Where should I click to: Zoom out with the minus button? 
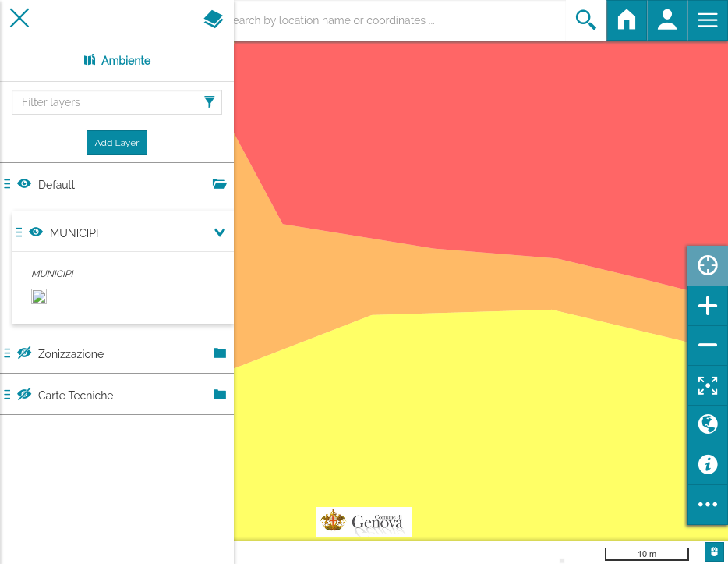(x=708, y=345)
